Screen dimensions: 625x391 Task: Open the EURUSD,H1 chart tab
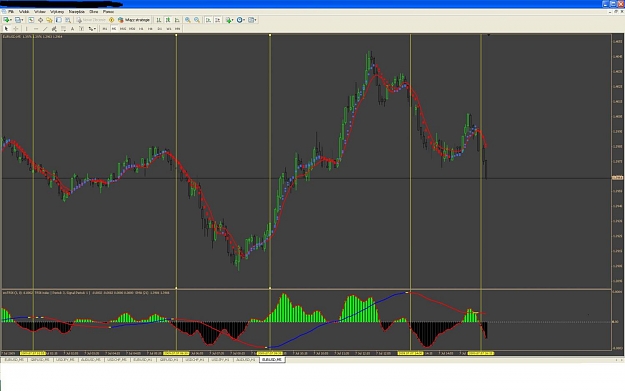[x=143, y=360]
